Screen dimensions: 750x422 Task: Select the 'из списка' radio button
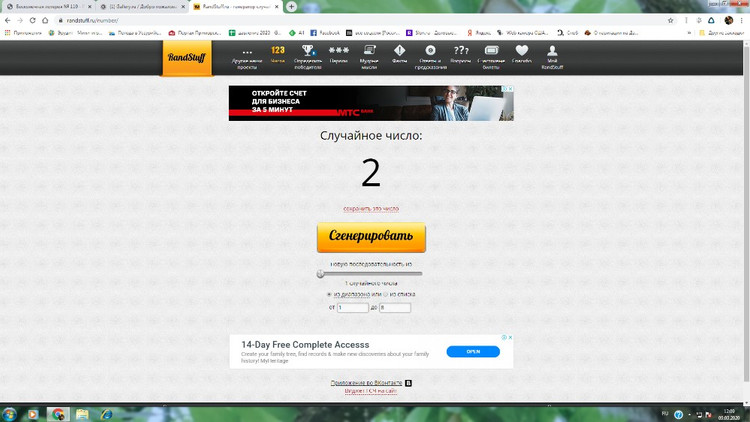[386, 295]
